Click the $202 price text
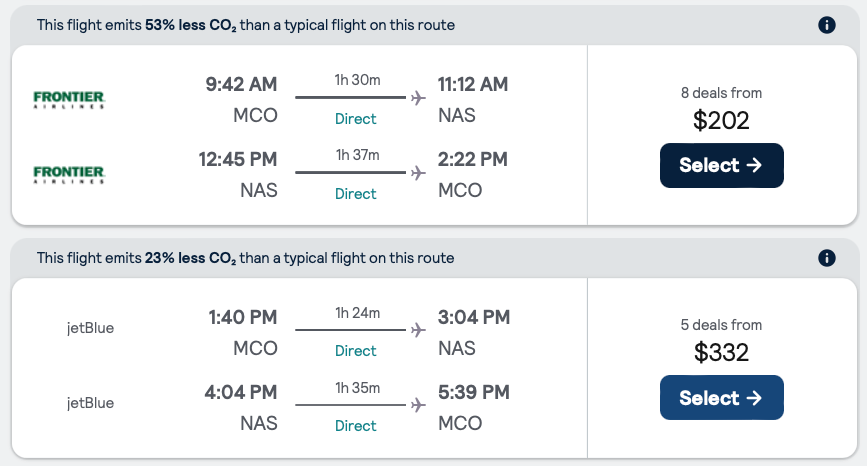The image size is (867, 466). (721, 121)
